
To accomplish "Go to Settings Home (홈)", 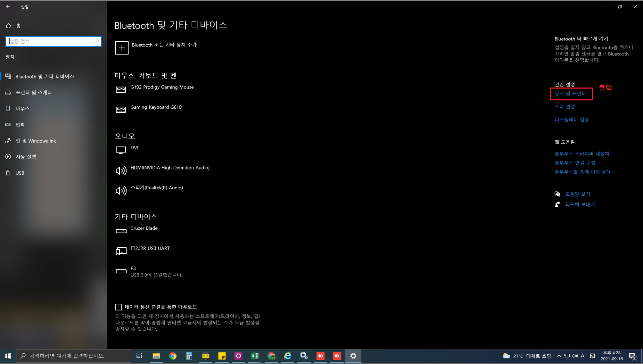I will coord(13,25).
